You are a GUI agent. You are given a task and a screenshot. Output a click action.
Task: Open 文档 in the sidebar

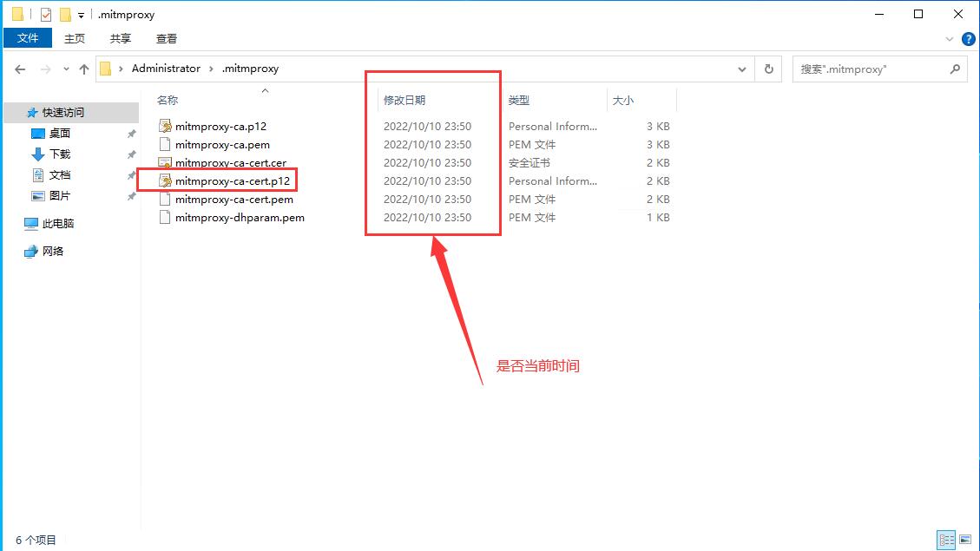tap(60, 175)
